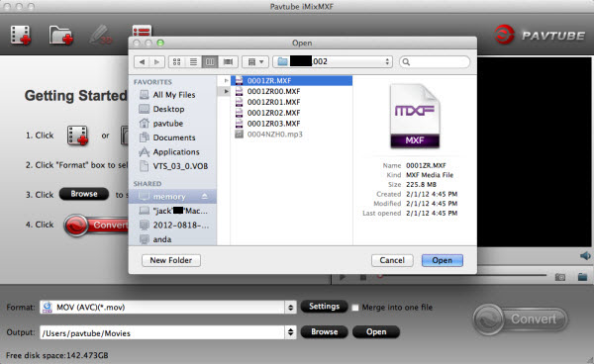Select anda shared computer

pos(162,239)
